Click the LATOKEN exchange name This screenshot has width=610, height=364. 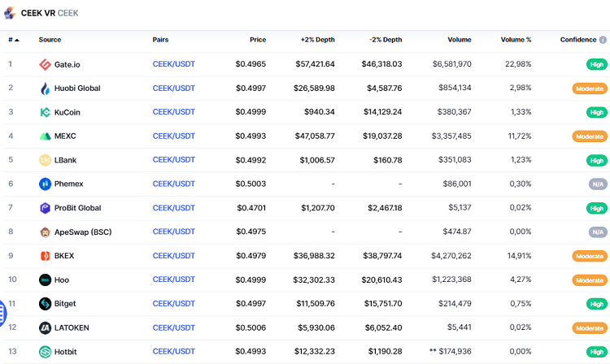[72, 327]
